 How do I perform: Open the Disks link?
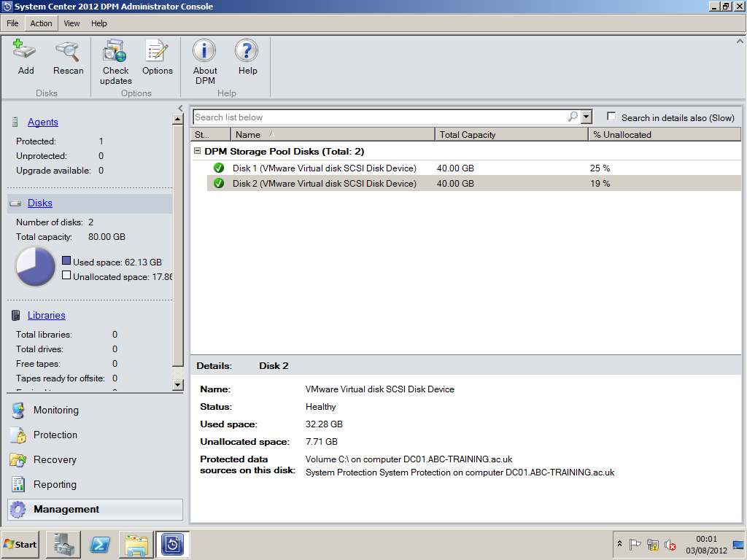click(x=40, y=203)
